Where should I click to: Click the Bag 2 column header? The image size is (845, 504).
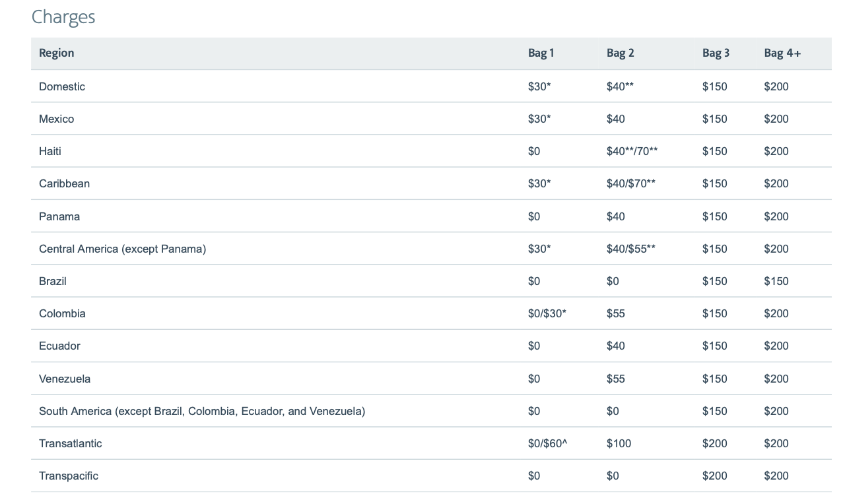[x=620, y=53]
